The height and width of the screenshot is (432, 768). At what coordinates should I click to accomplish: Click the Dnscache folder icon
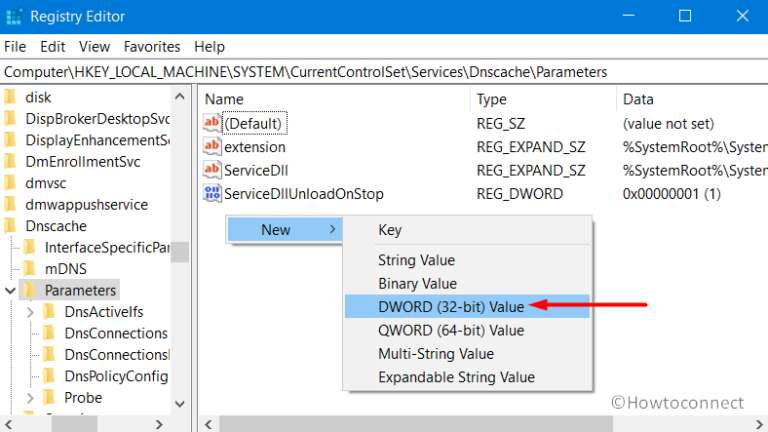10,226
